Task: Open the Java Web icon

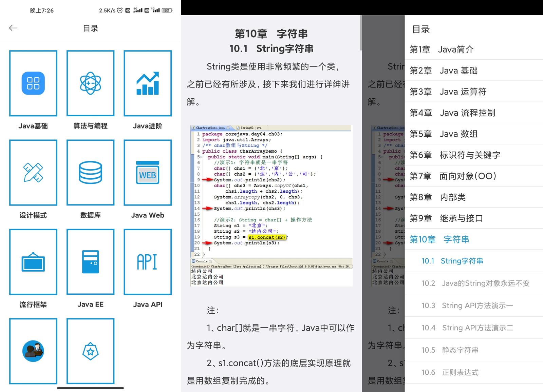Action: [148, 173]
